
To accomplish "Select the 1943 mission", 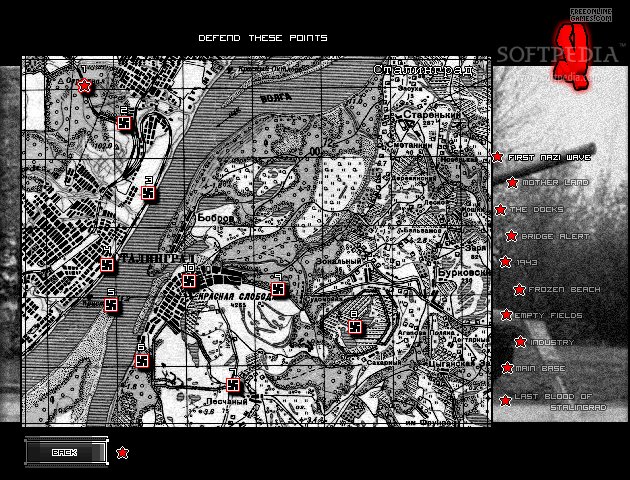I will [x=527, y=263].
